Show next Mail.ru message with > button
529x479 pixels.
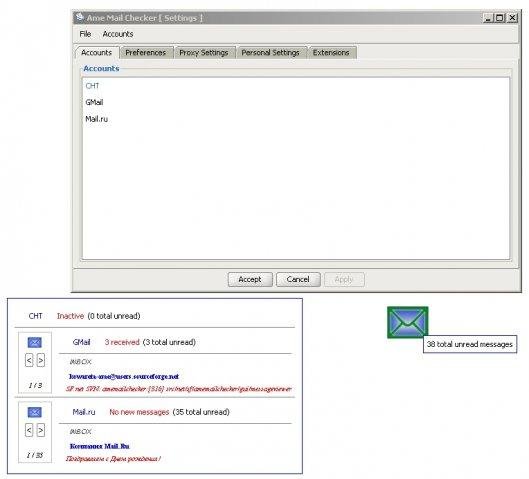point(40,430)
